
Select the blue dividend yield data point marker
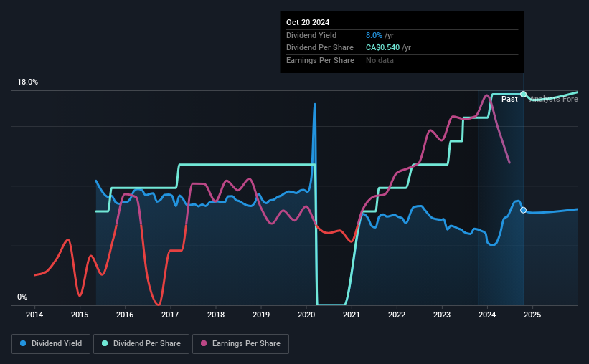[523, 210]
